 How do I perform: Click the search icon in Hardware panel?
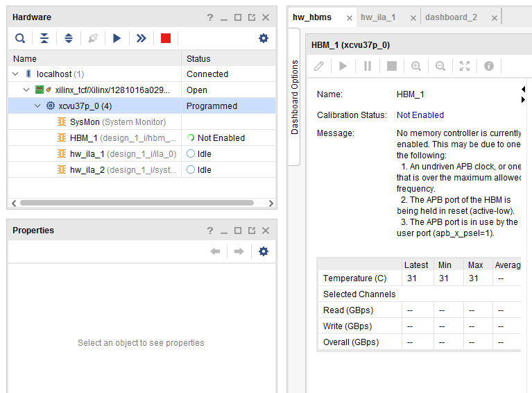point(20,38)
